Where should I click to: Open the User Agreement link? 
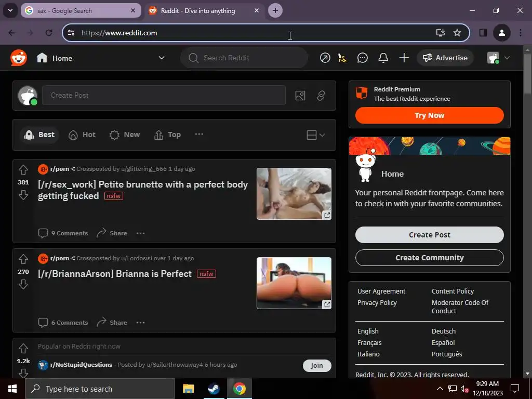tap(381, 291)
